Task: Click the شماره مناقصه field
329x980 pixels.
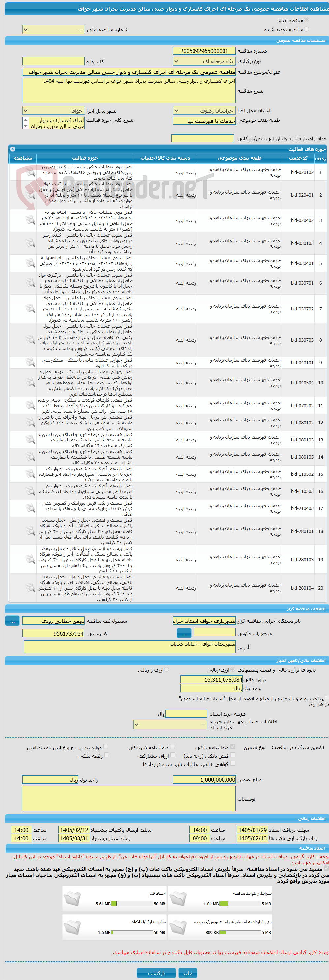Action: tap(204, 51)
